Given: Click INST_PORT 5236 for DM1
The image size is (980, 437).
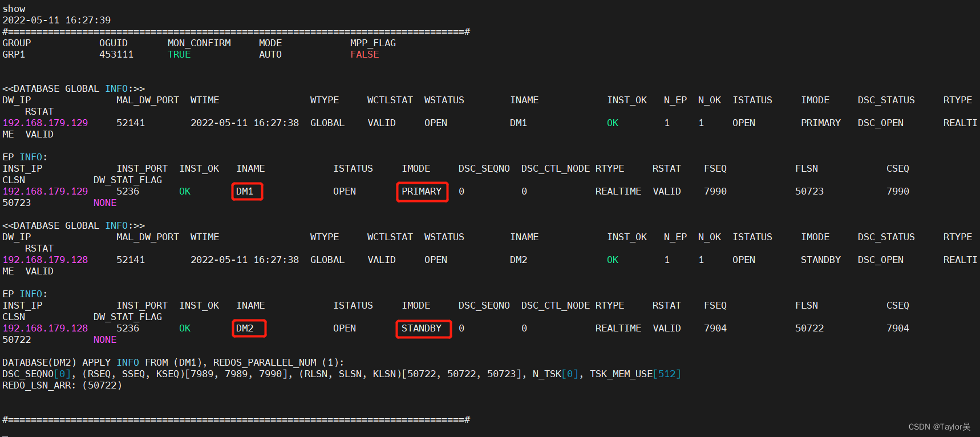Looking at the screenshot, I should [x=128, y=192].
